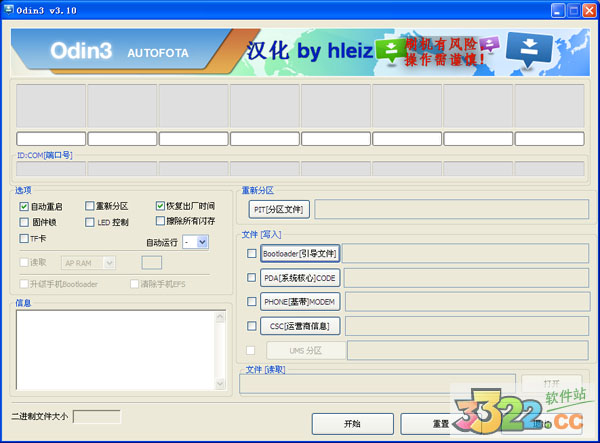Enable the 固件锁 checkbox
Image resolution: width=600 pixels, height=443 pixels.
point(24,222)
